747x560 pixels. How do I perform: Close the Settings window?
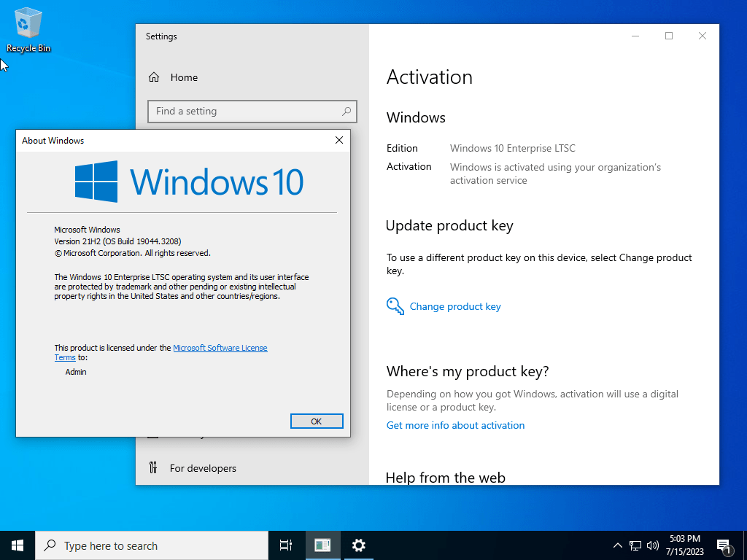click(x=703, y=36)
